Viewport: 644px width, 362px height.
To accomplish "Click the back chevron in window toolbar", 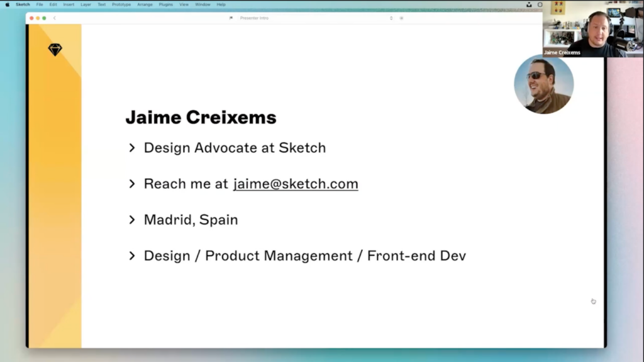I will 54,18.
